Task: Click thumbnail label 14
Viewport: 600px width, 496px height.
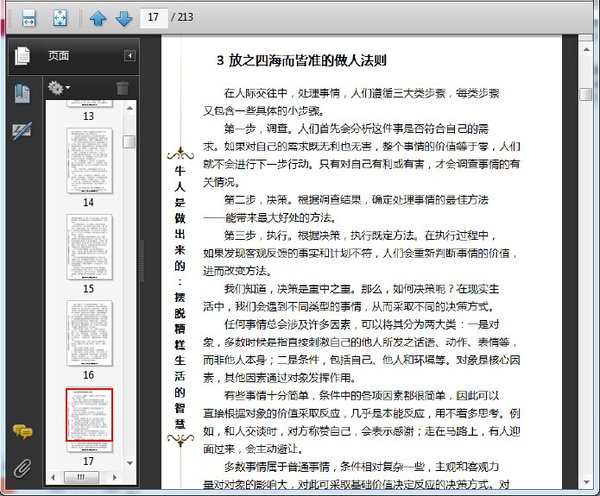Action: click(x=88, y=202)
